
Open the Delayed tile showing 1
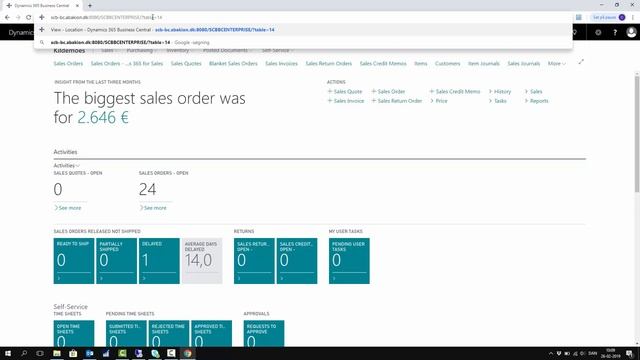tap(159, 261)
